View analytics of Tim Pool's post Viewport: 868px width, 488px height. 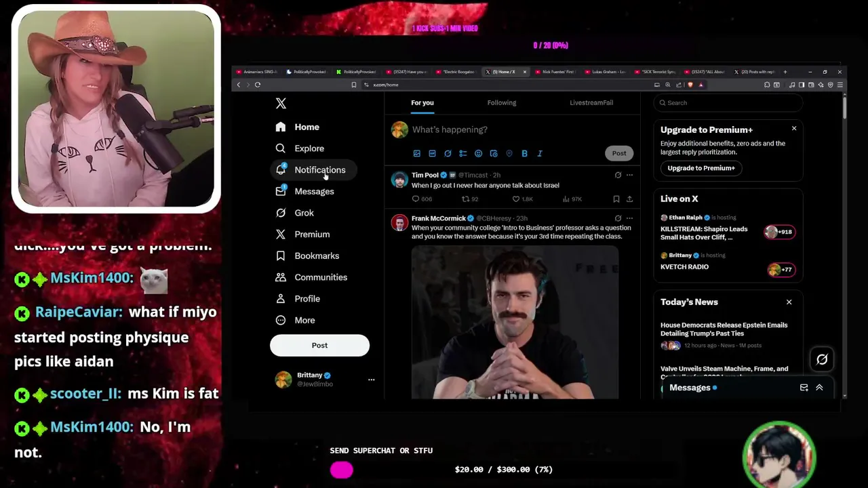(x=572, y=199)
